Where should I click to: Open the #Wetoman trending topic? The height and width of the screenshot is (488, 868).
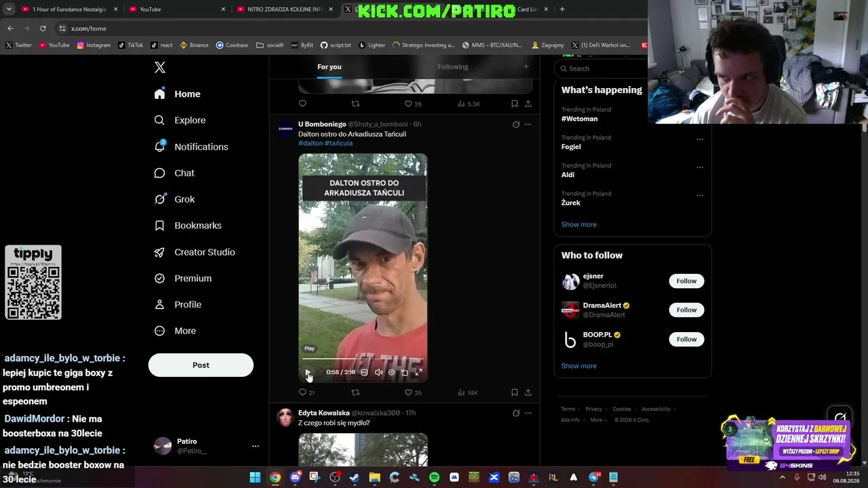[x=580, y=119]
